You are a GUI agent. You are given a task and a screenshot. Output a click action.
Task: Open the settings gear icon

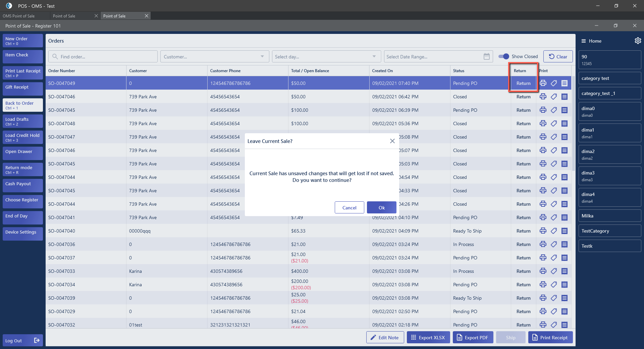(638, 41)
